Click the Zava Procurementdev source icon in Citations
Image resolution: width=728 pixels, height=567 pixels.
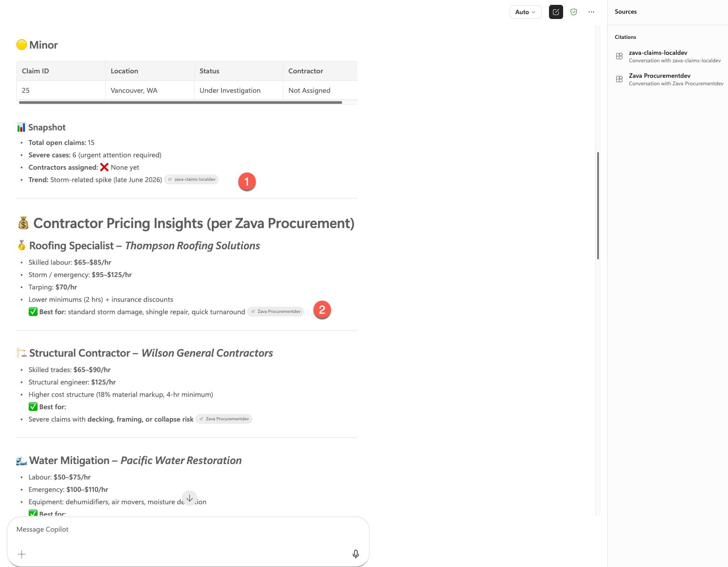tap(619, 79)
